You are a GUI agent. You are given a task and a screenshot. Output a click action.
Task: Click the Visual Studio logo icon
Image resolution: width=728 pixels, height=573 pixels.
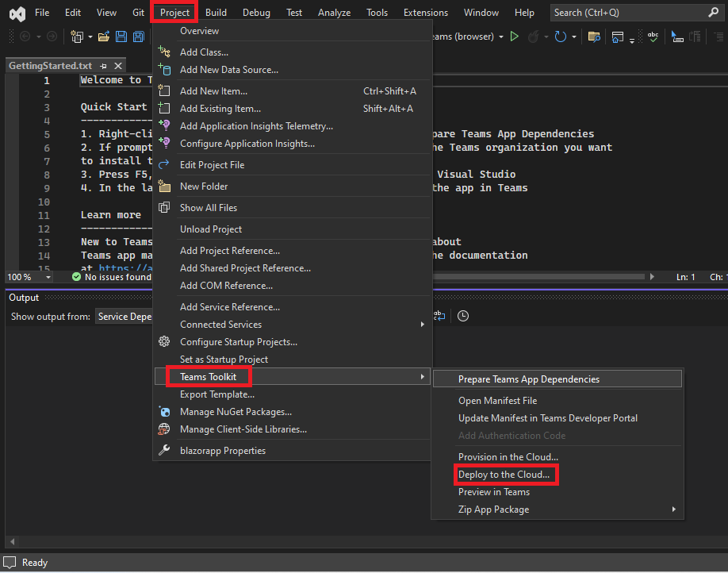click(17, 13)
